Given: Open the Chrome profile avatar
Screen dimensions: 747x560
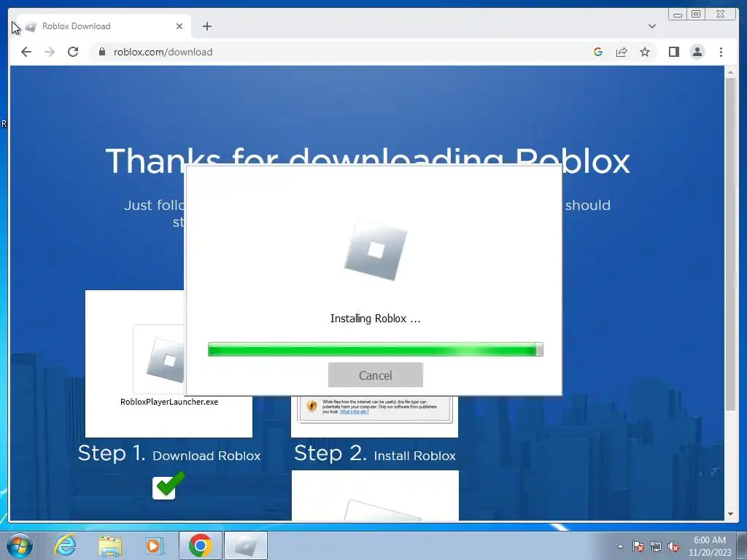Looking at the screenshot, I should tap(697, 52).
